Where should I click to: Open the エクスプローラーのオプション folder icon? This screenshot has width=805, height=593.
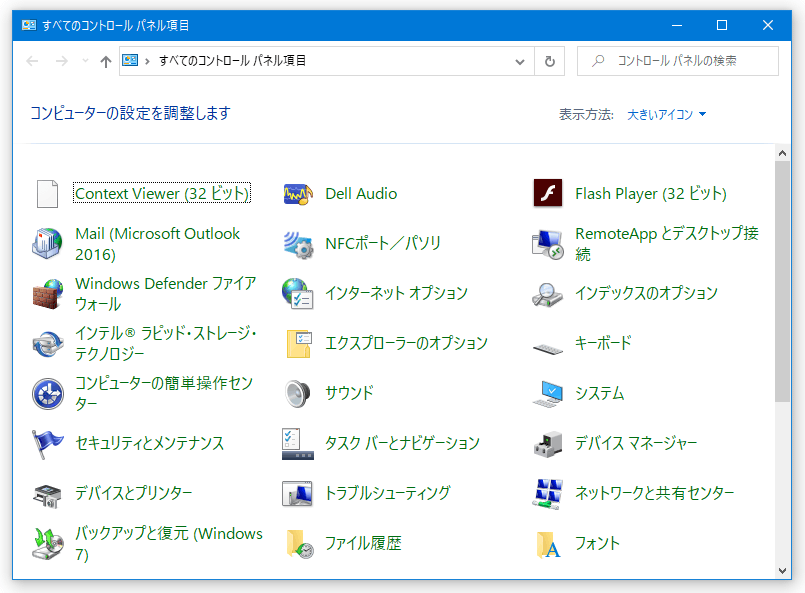point(299,343)
